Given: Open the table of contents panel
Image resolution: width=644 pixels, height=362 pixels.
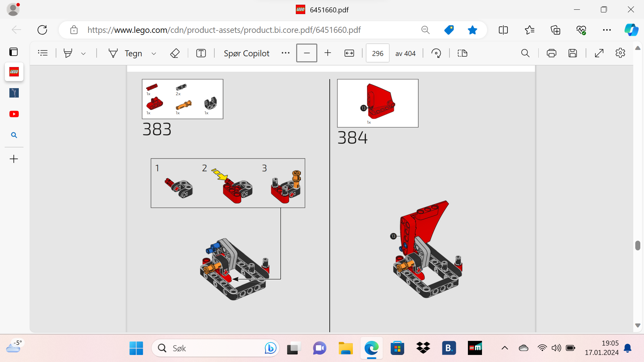Looking at the screenshot, I should point(43,53).
